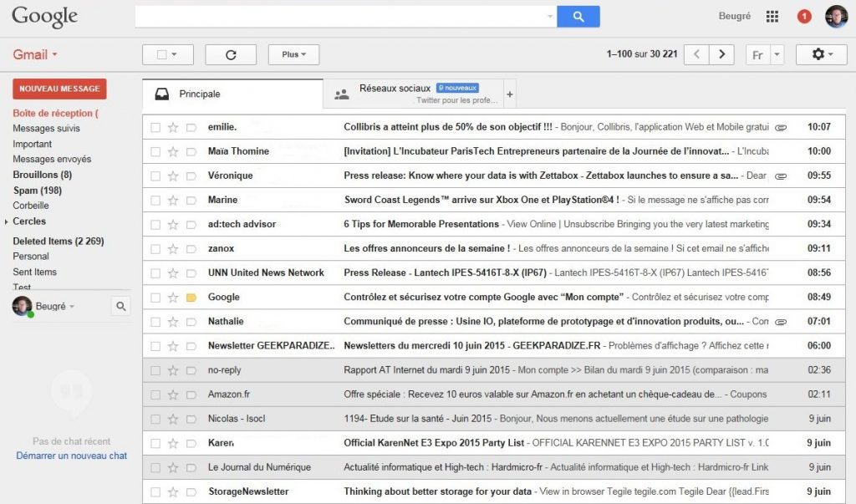Open the Spam (198) folder
856x504 pixels.
37,191
